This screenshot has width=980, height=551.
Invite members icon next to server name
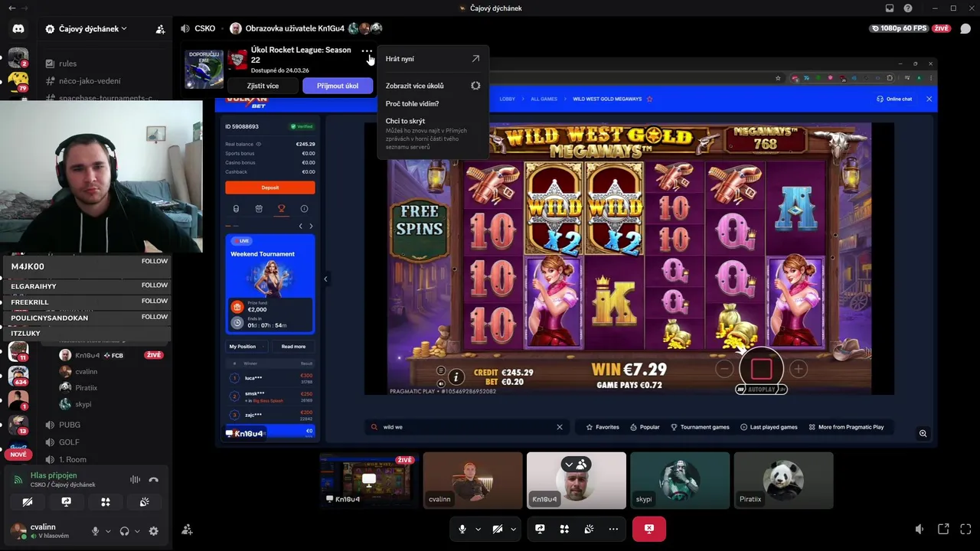point(160,29)
